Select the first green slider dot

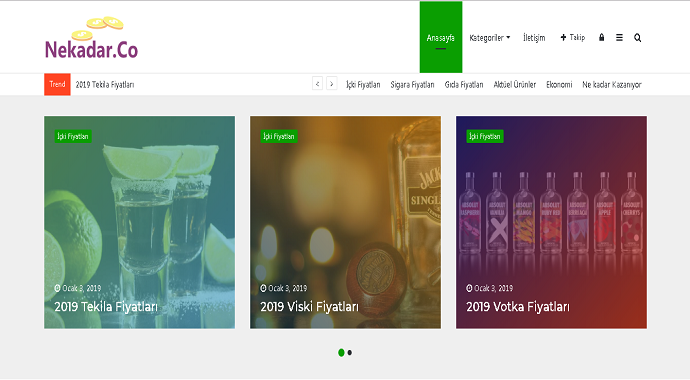click(341, 352)
